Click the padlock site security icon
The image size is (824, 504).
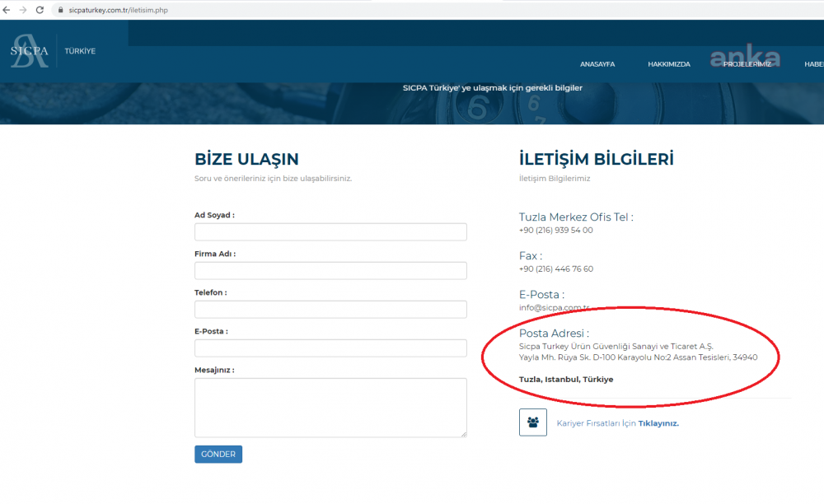click(59, 10)
